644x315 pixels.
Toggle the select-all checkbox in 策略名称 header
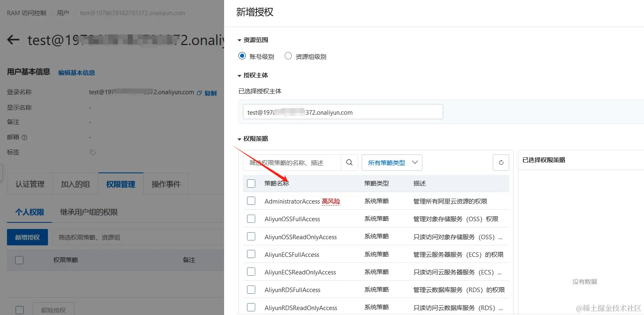[x=251, y=184]
